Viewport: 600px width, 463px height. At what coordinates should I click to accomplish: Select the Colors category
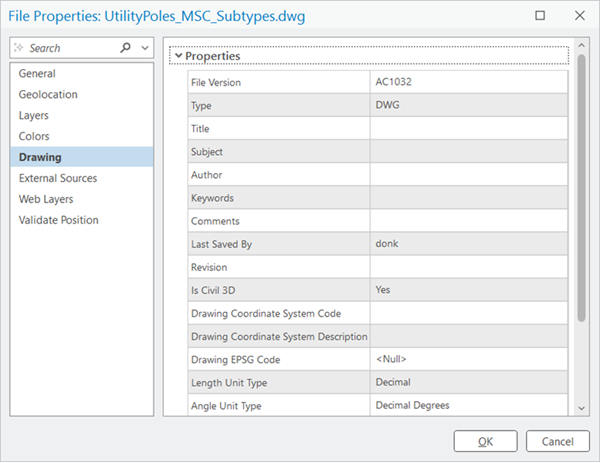coord(34,137)
